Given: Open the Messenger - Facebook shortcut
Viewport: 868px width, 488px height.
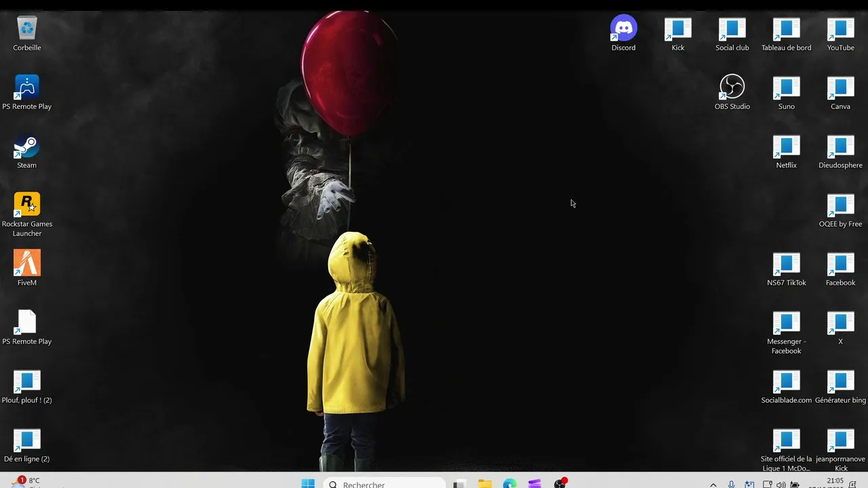Looking at the screenshot, I should [x=787, y=332].
